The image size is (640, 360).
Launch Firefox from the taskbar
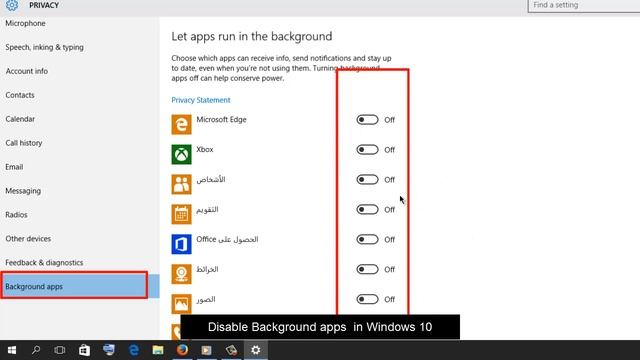pos(182,350)
